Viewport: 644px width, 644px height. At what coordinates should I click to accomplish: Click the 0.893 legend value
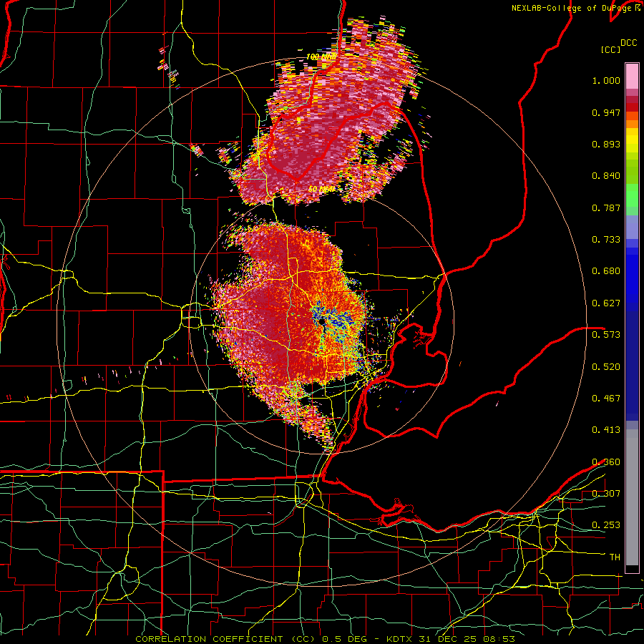pos(606,144)
